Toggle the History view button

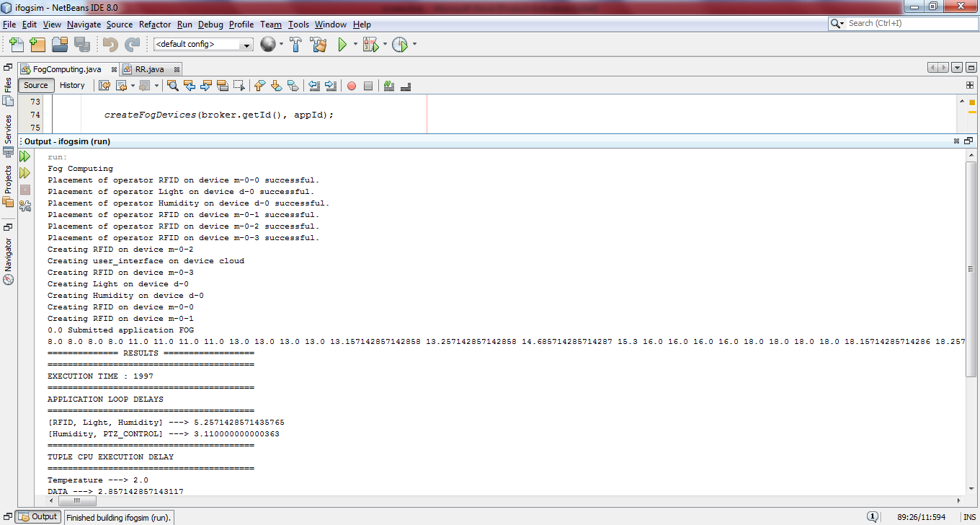pyautogui.click(x=72, y=85)
